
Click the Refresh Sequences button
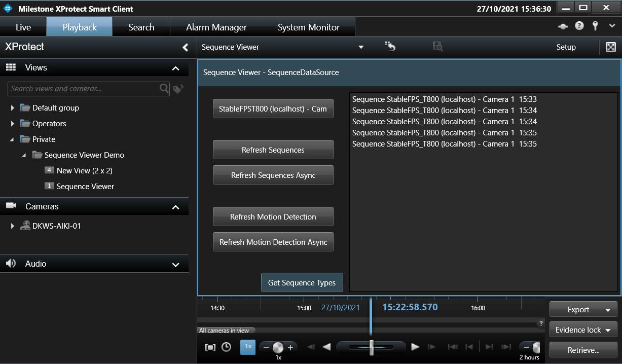273,150
